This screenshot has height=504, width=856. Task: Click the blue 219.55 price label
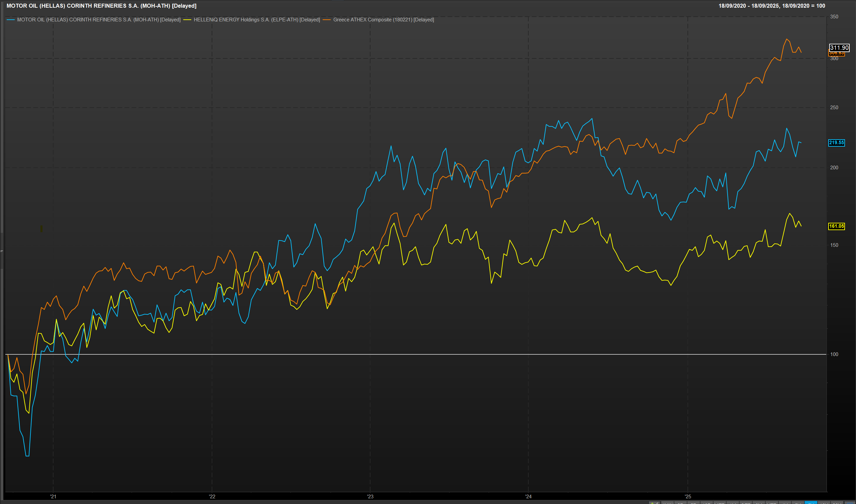[836, 143]
